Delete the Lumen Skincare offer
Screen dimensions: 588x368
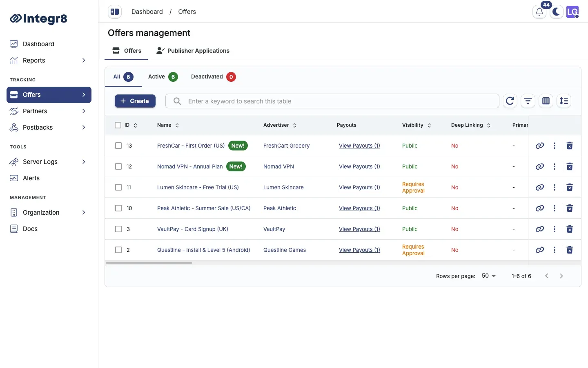(x=570, y=187)
